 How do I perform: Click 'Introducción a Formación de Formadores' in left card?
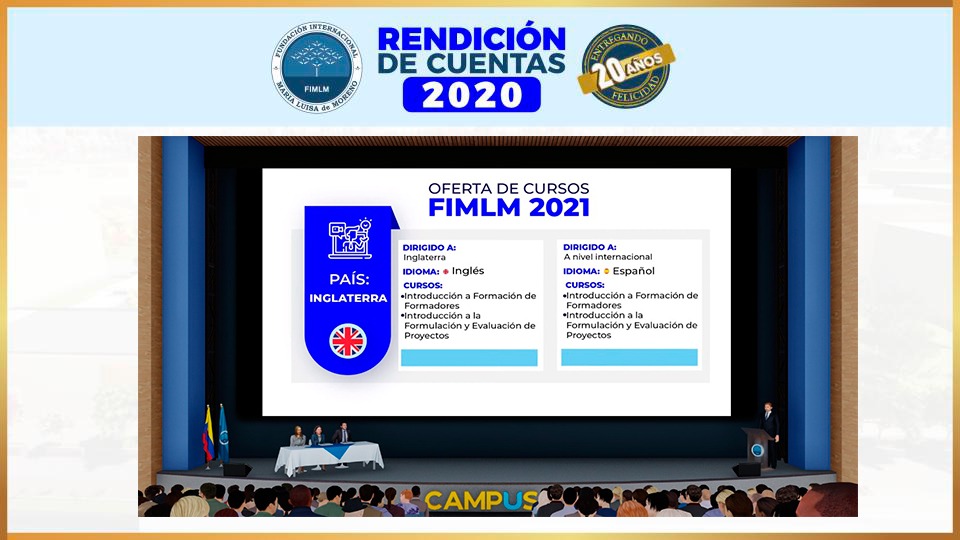click(x=469, y=301)
